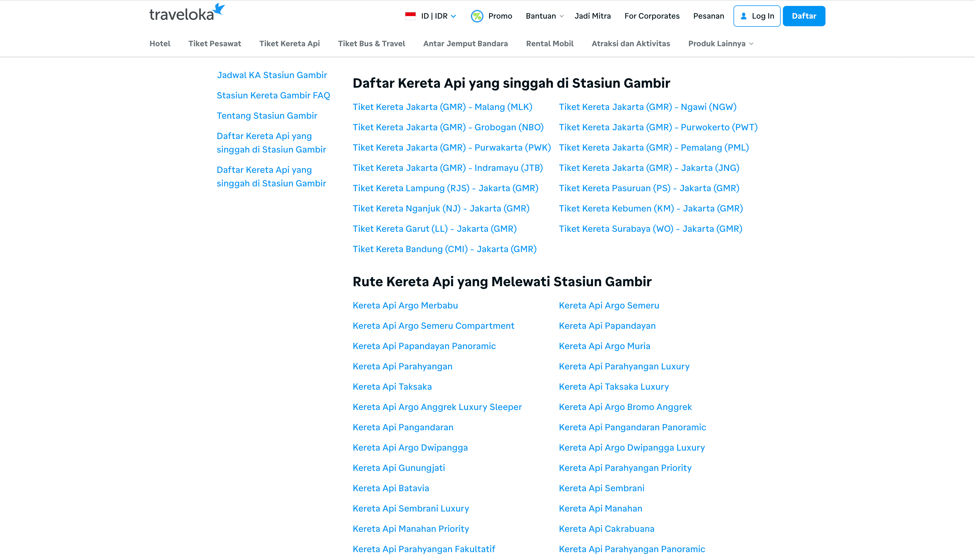Open the Jadwal KA Stasiun Gambir link
Image resolution: width=975 pixels, height=560 pixels.
pos(272,75)
